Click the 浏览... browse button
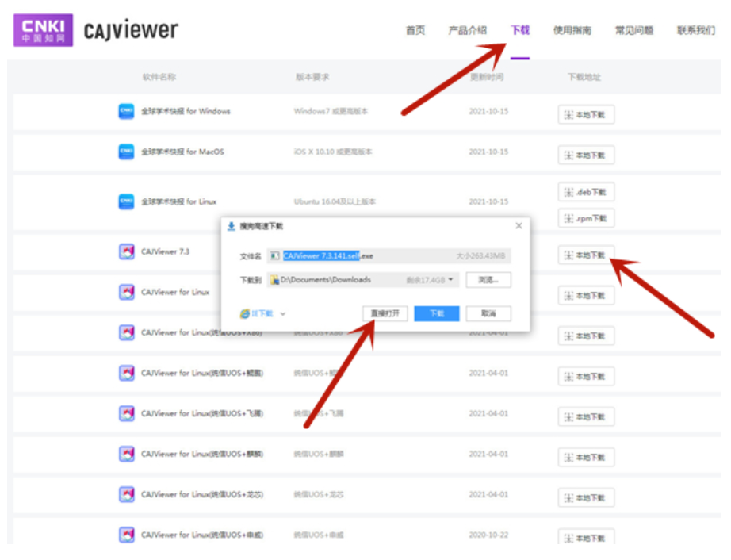 [488, 280]
